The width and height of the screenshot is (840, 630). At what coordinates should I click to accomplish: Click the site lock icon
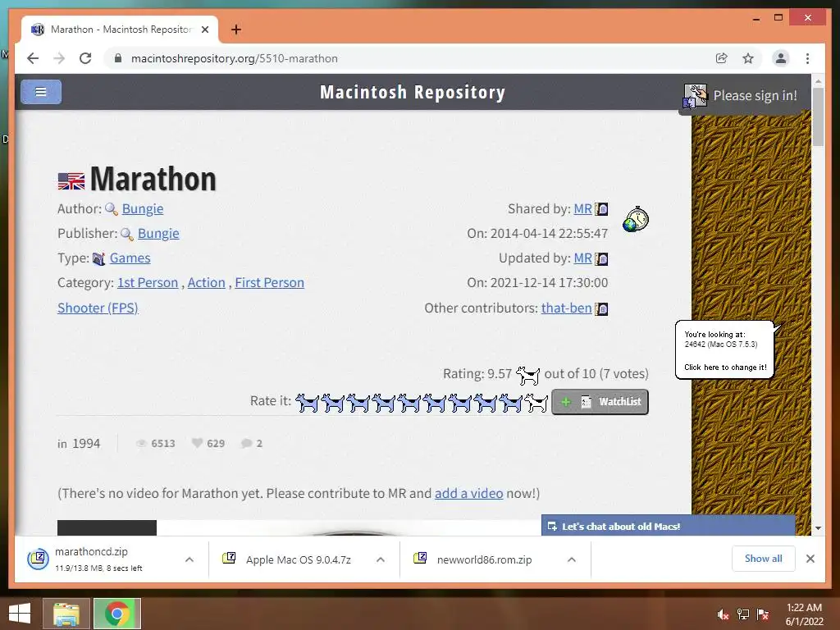118,58
